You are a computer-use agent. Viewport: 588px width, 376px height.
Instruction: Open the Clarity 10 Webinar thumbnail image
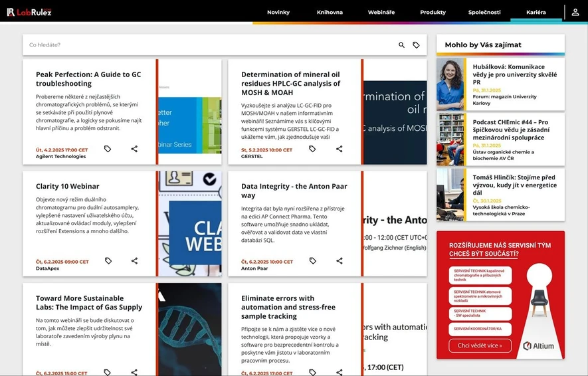190,224
